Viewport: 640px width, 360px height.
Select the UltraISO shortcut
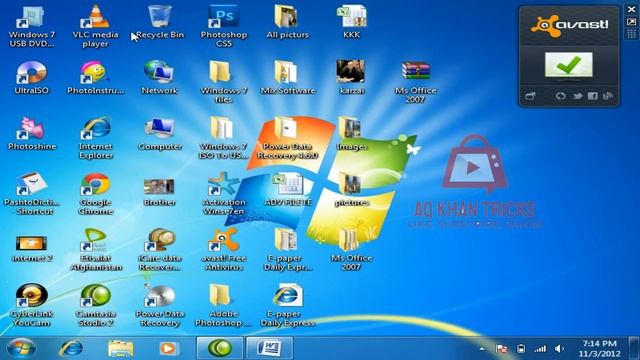coord(32,78)
